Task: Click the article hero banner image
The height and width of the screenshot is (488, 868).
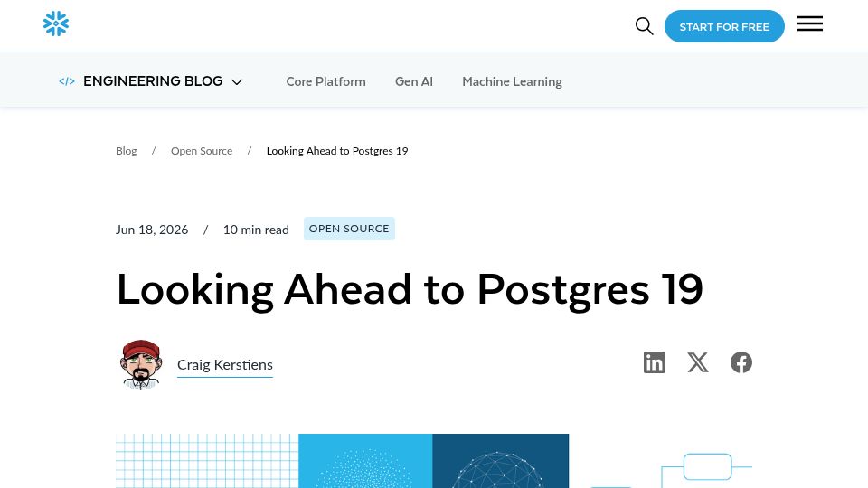Action: click(433, 461)
